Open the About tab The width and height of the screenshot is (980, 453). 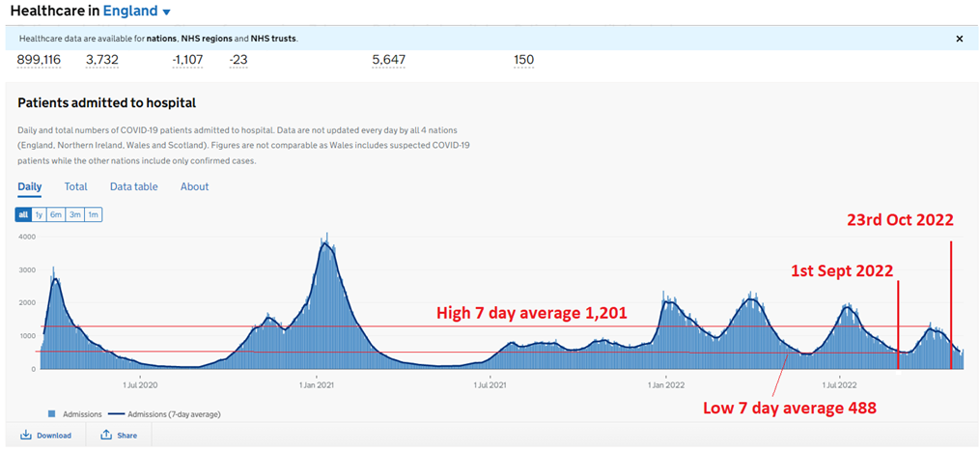194,186
